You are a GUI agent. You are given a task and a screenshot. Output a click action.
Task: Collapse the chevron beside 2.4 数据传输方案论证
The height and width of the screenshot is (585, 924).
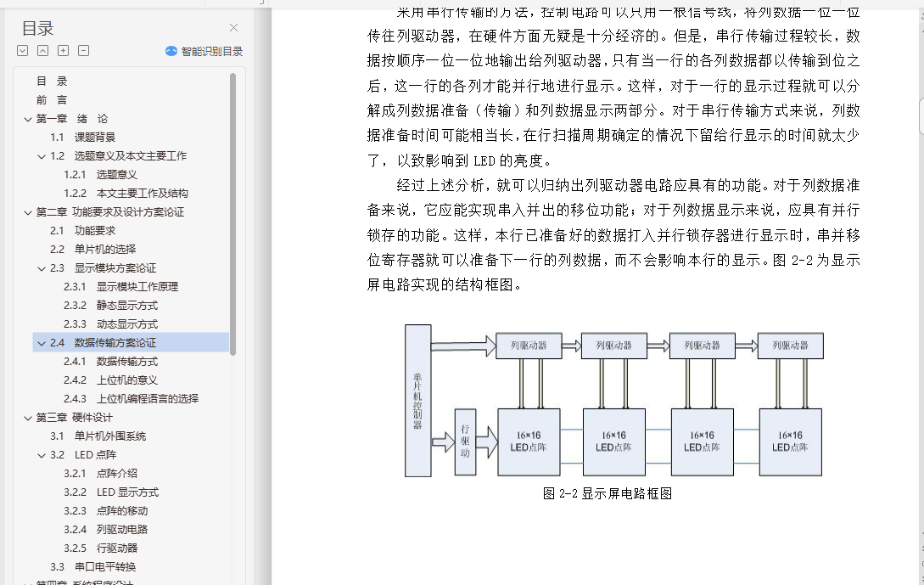tap(42, 343)
